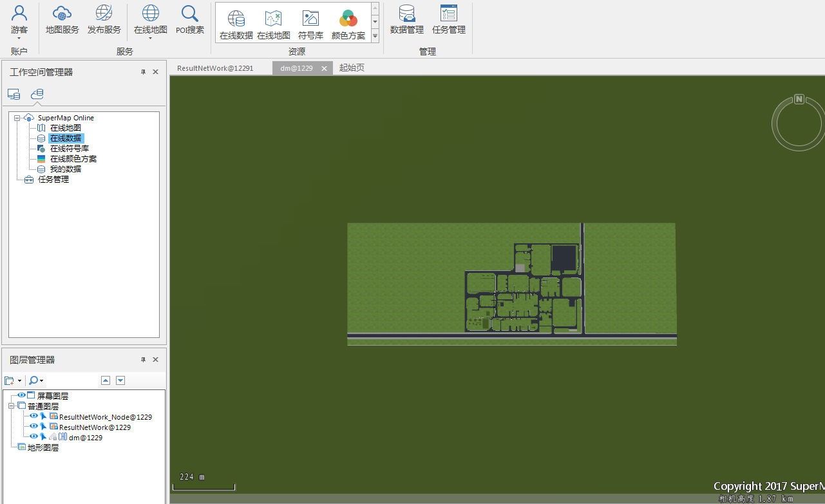Image resolution: width=825 pixels, height=504 pixels.
Task: Select 我的数据 in workspace tree
Action: [66, 169]
